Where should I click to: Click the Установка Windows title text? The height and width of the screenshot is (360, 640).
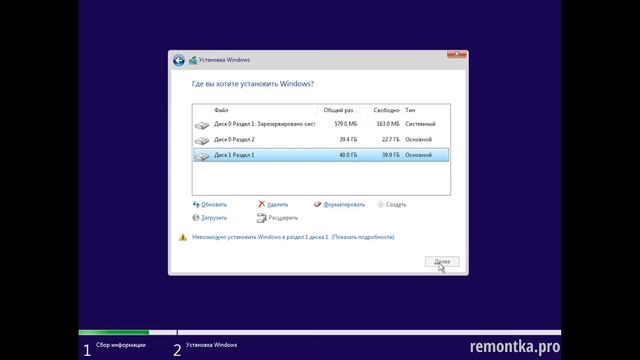click(224, 60)
